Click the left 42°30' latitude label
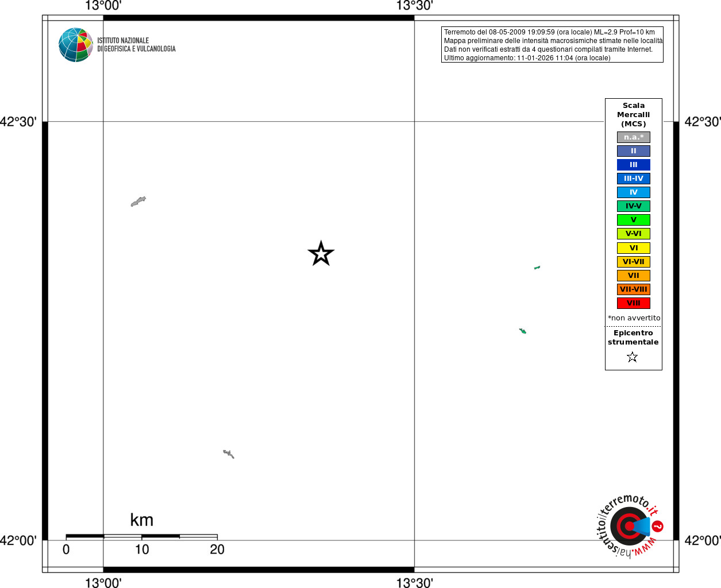721x588 pixels. (x=18, y=122)
